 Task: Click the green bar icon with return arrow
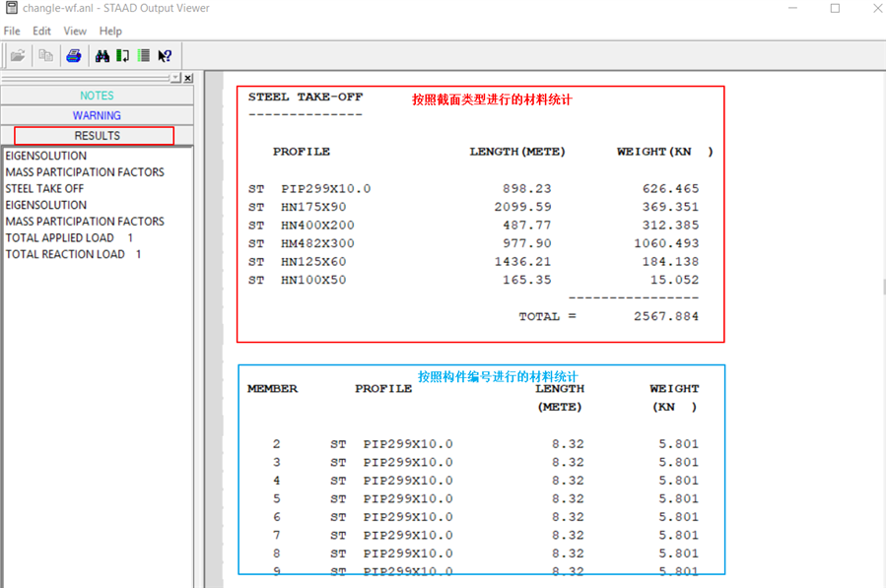[123, 56]
